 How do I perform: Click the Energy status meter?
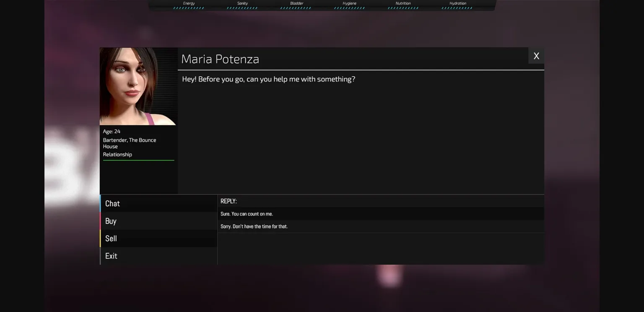coord(189,5)
